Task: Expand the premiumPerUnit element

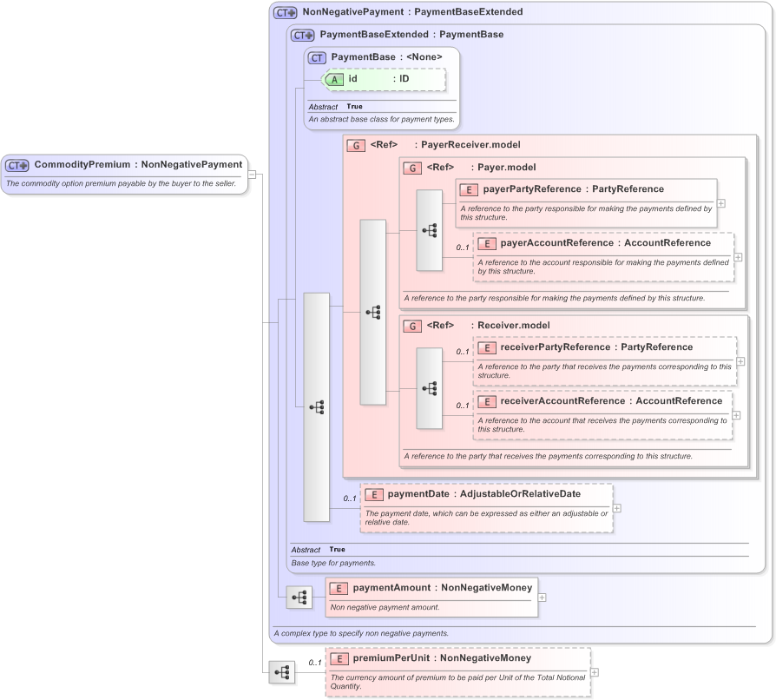Action: 595,672
